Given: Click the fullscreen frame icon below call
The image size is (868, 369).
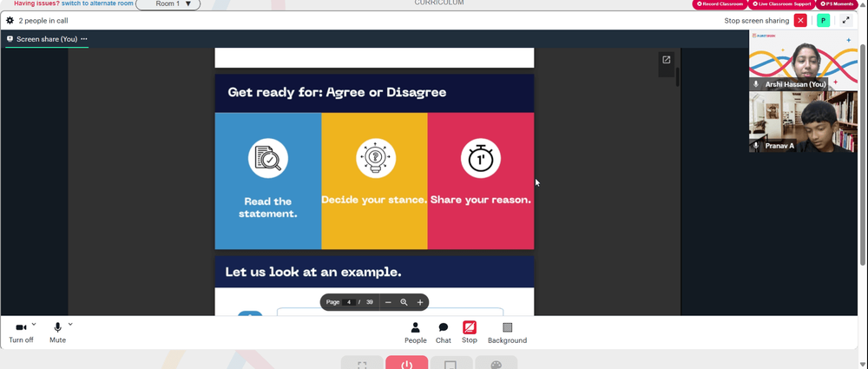Looking at the screenshot, I should pyautogui.click(x=362, y=364).
